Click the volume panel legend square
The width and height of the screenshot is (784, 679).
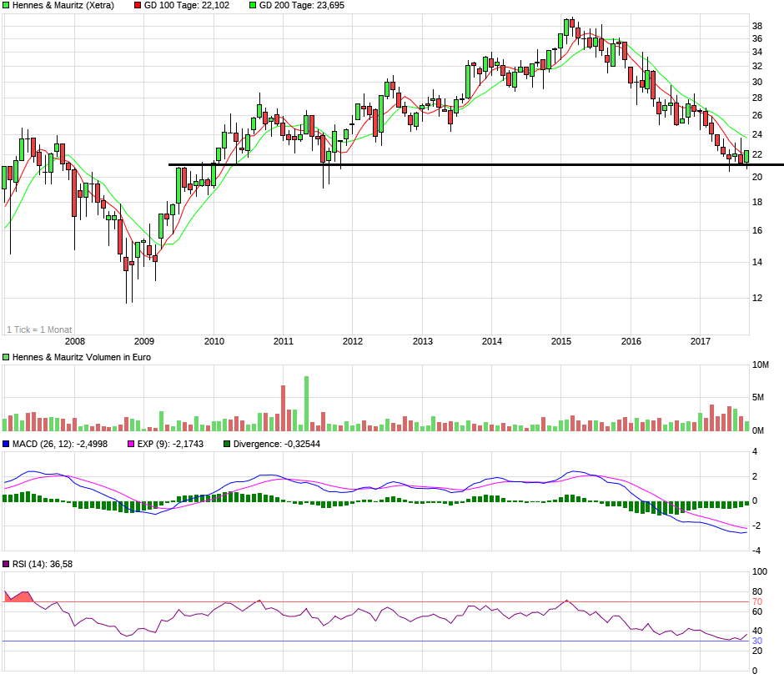tap(7, 356)
